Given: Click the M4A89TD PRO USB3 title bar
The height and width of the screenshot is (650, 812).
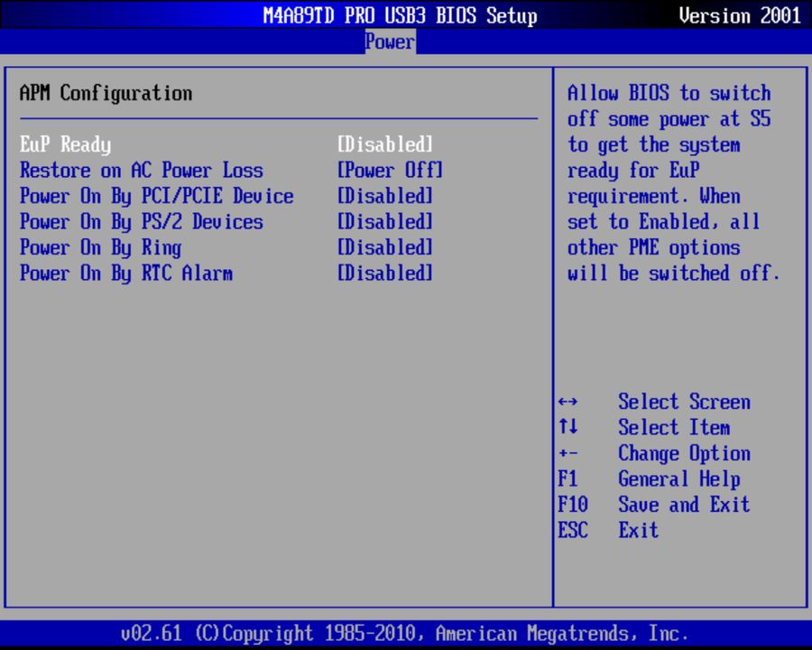Looking at the screenshot, I should tap(400, 15).
